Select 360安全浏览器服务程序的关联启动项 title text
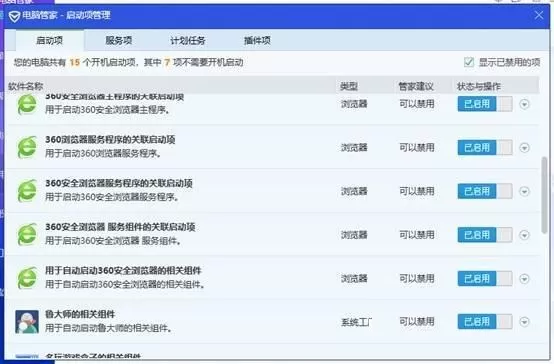 [119, 183]
